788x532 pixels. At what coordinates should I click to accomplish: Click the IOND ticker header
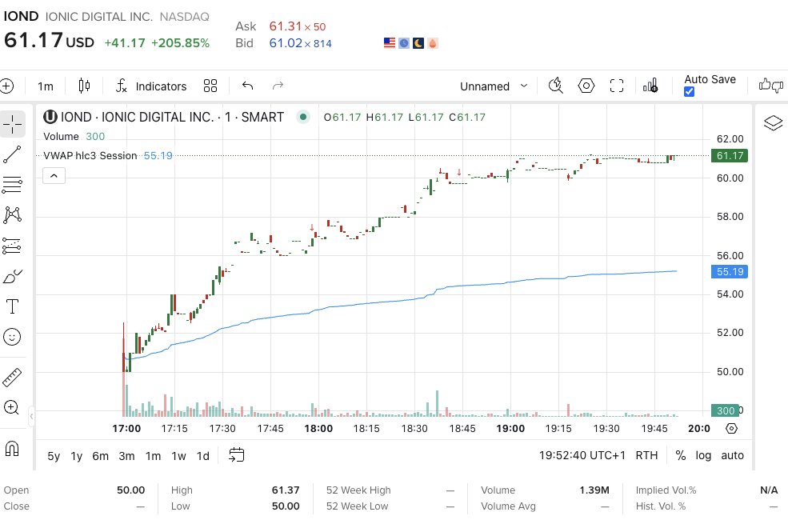click(x=21, y=17)
